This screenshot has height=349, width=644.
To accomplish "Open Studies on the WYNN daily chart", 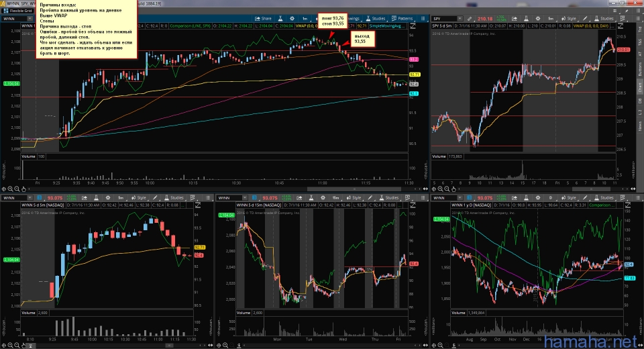I will tap(603, 198).
